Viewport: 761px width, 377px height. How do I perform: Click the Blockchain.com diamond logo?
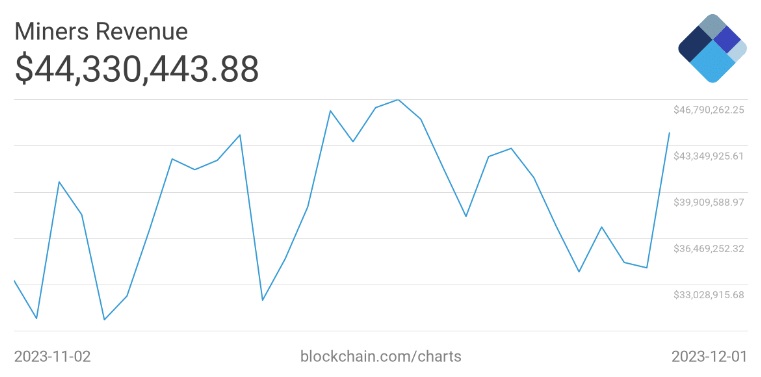712,48
